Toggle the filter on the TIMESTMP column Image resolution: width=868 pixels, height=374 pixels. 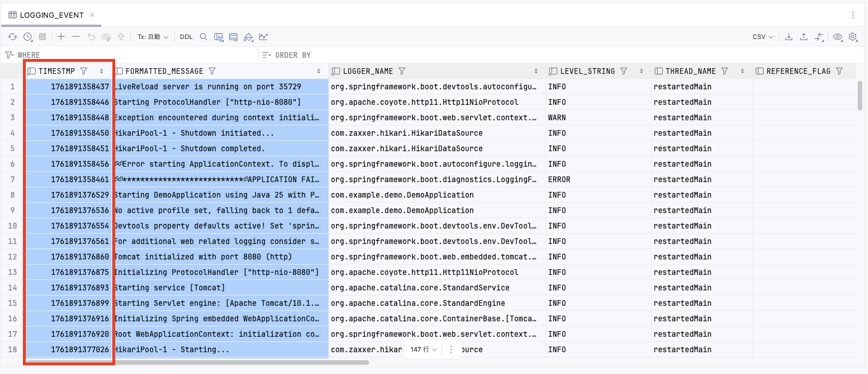[x=84, y=70]
